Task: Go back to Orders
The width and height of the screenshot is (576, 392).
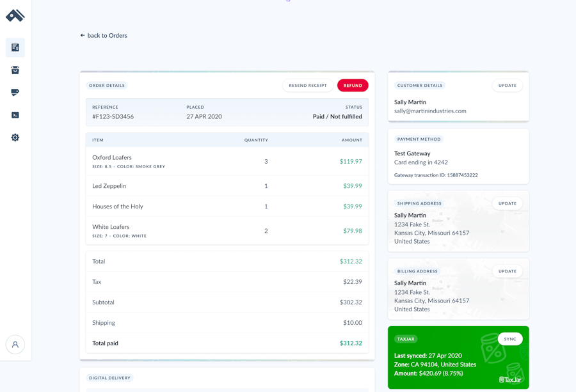Action: (104, 35)
